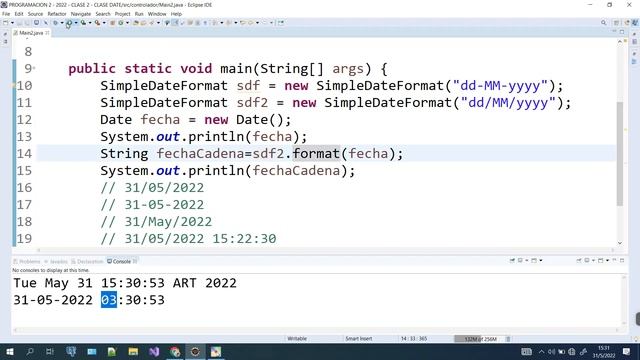Click the External Tools run icon
This screenshot has height=360, width=640.
(97, 23)
